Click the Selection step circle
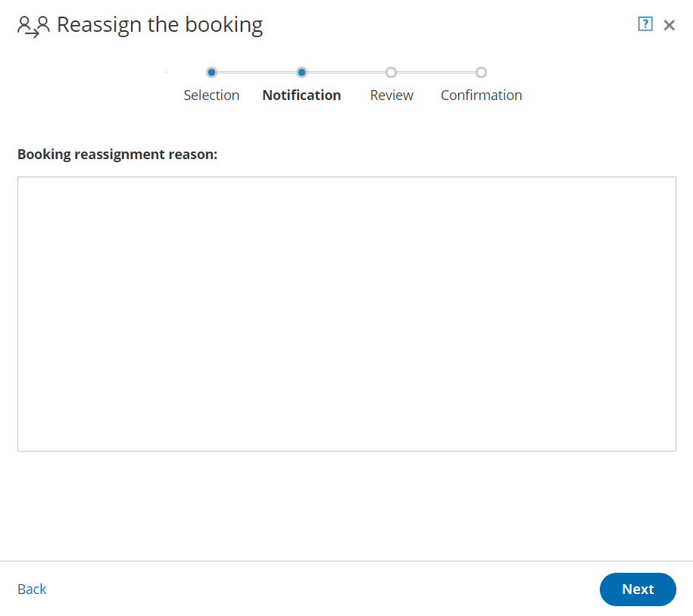The height and width of the screenshot is (616, 693). 212,73
